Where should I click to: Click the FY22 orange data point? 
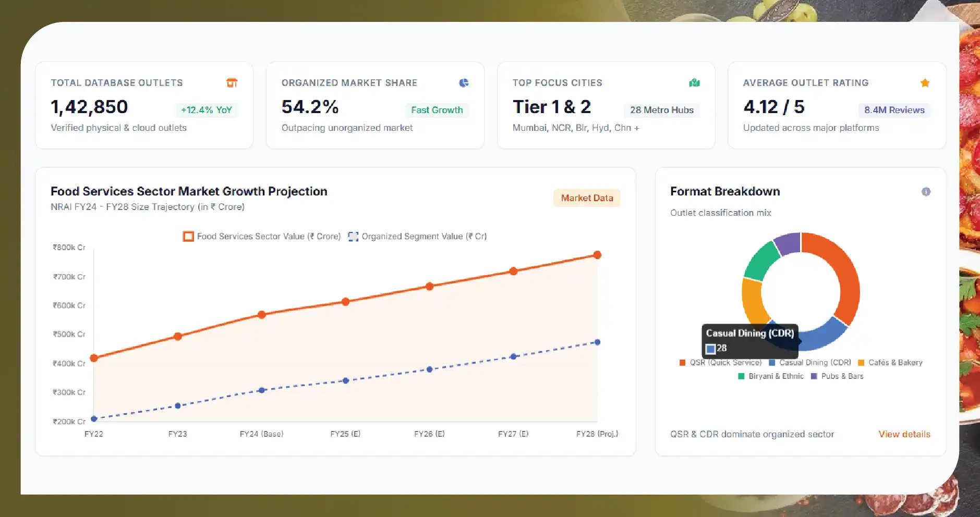pyautogui.click(x=94, y=358)
